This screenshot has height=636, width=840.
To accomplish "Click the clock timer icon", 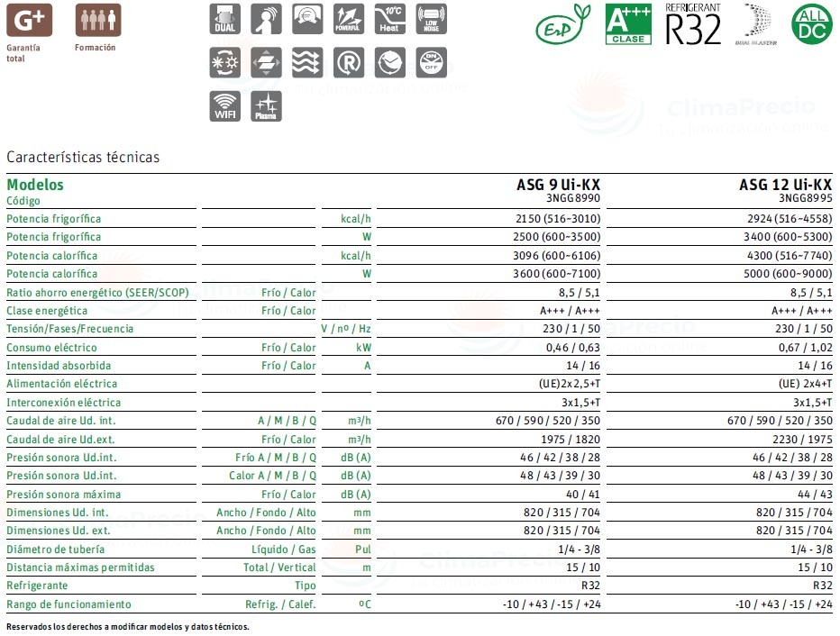I will pos(390,63).
